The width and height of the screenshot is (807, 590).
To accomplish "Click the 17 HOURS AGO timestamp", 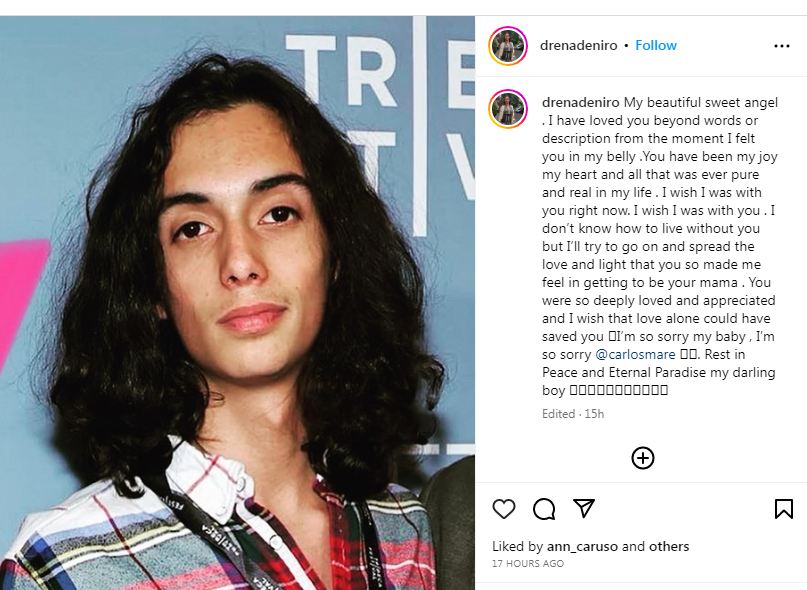I will pos(528,563).
